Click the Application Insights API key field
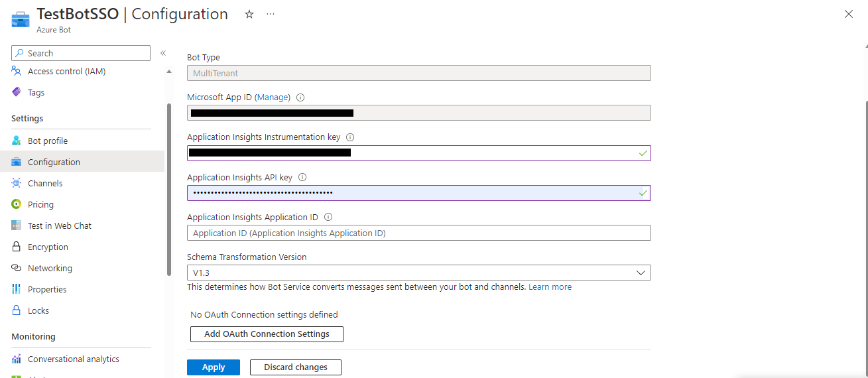Viewport: 868px width, 378px height. 418,193
